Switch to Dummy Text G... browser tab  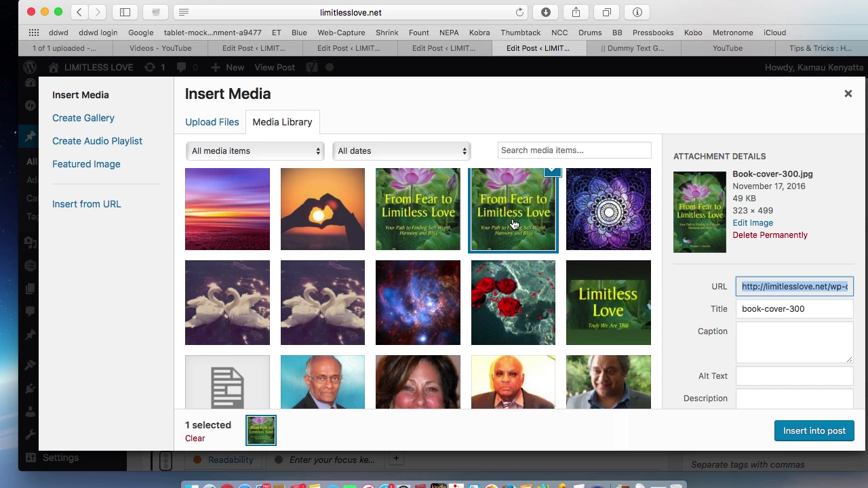point(633,48)
